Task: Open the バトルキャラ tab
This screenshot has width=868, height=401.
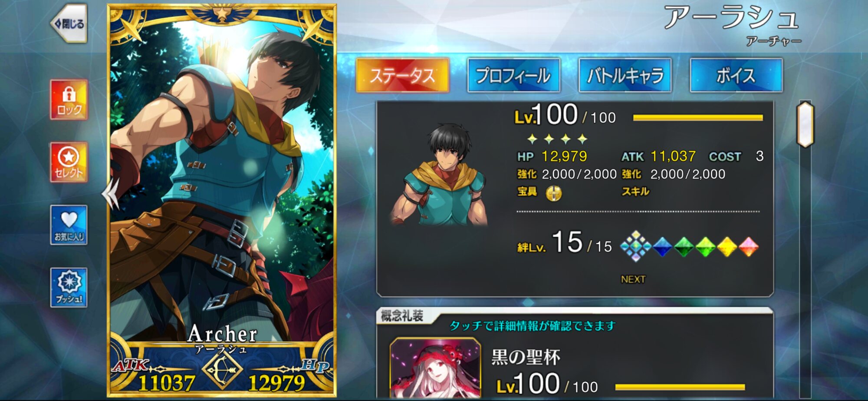Action: pyautogui.click(x=625, y=76)
